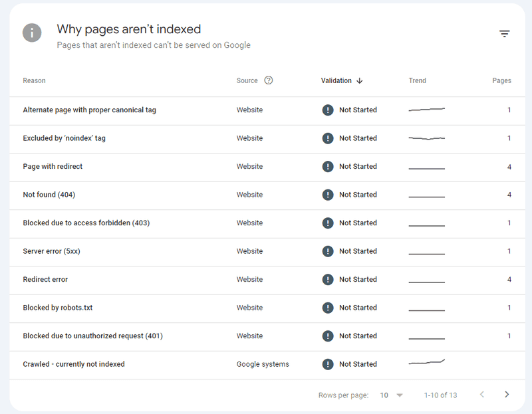532x414 pixels.
Task: Sort by the Pages column header
Action: [x=501, y=80]
